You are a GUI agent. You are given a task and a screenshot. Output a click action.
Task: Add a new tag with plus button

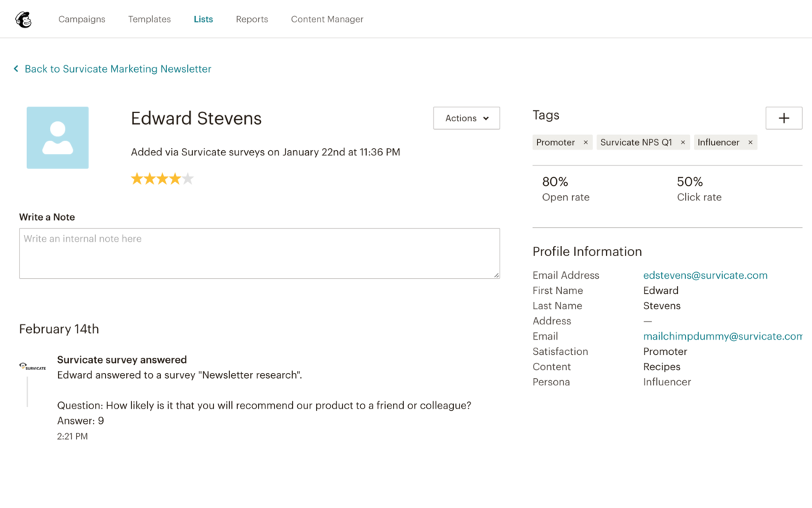pos(784,118)
